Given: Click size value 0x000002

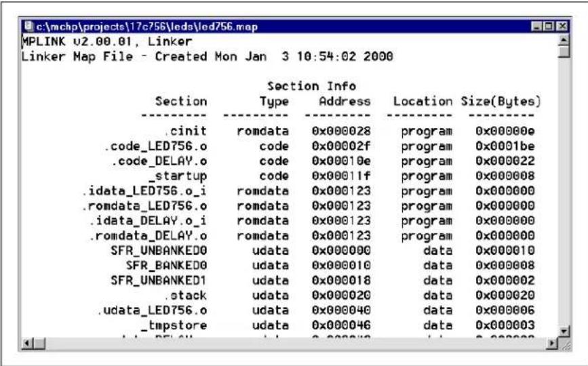Looking at the screenshot, I should 505,281.
